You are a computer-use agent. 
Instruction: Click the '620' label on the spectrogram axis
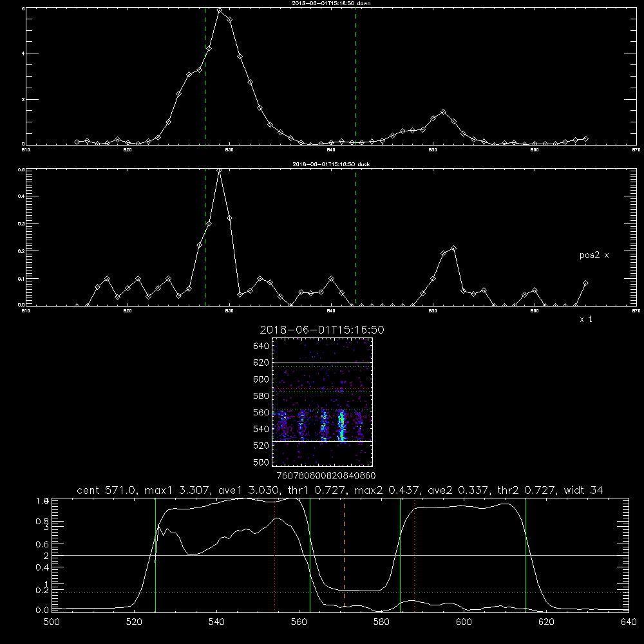tap(261, 363)
